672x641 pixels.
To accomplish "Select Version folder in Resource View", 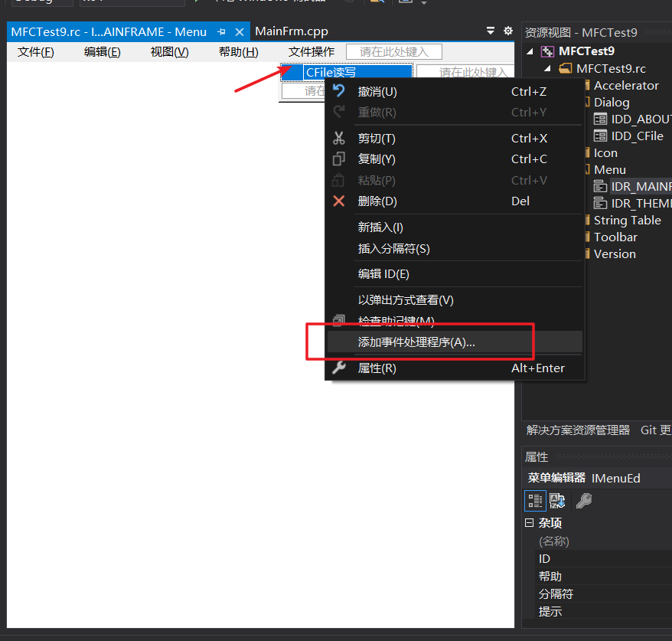I will (x=615, y=253).
